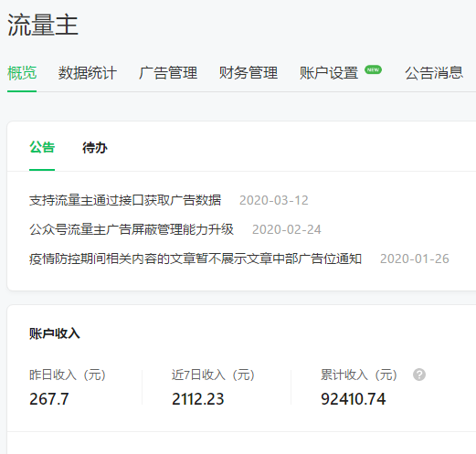The height and width of the screenshot is (454, 476).
Task: Go to the 财务管理 tab
Action: coord(249,73)
